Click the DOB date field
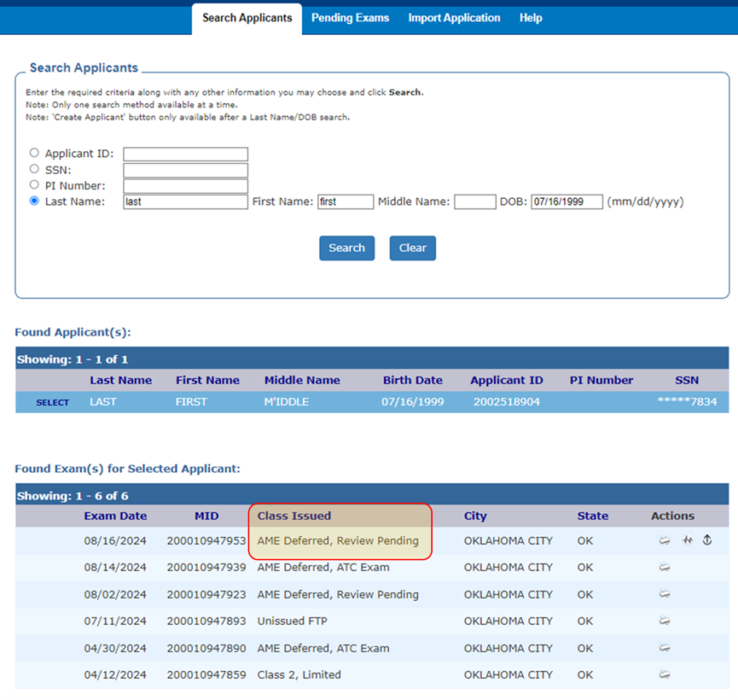 pos(567,201)
